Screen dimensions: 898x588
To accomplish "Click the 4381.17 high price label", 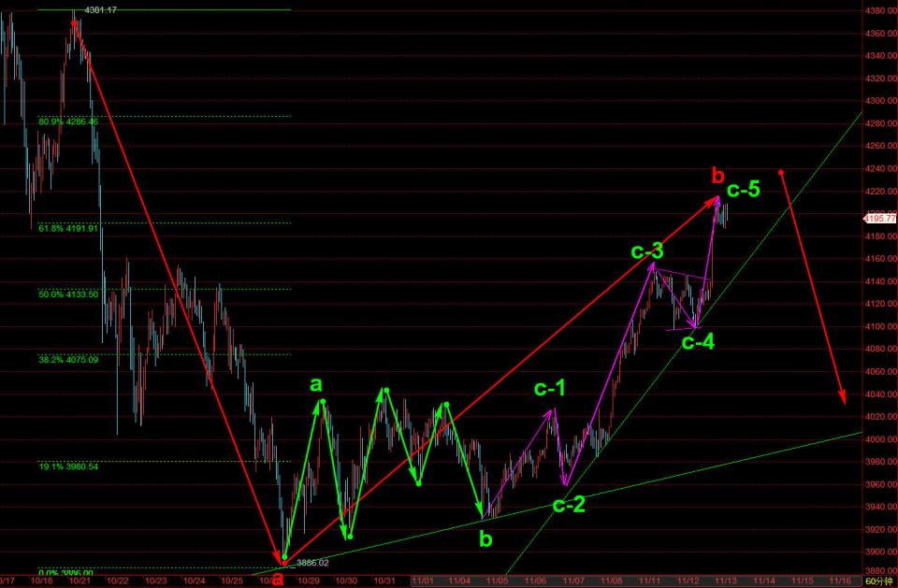I will click(x=100, y=9).
